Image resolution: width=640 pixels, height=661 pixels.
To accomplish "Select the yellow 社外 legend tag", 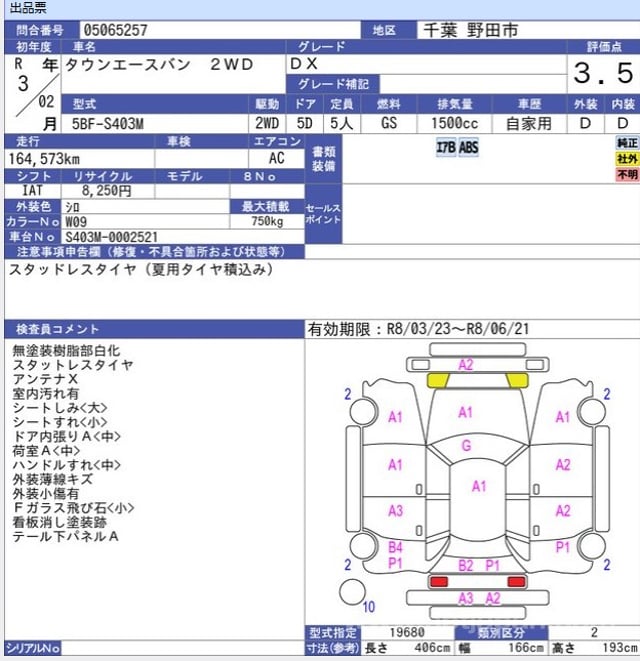I will [x=627, y=159].
